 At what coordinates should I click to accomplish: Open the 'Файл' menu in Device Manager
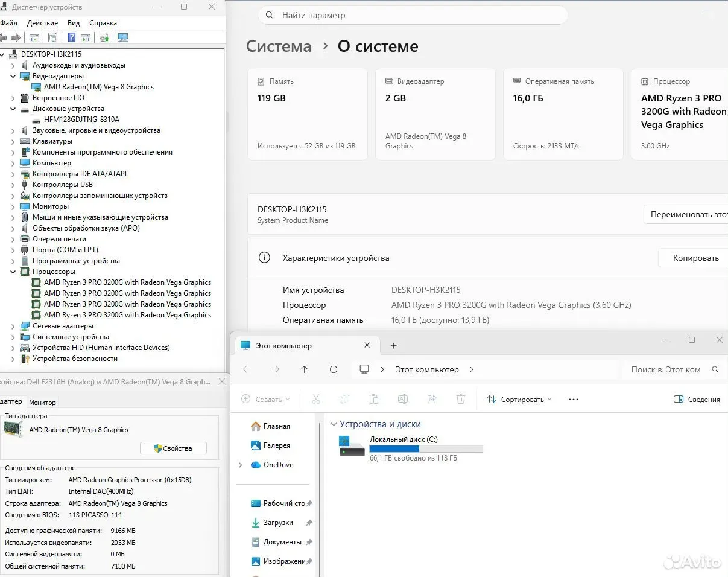tap(8, 23)
